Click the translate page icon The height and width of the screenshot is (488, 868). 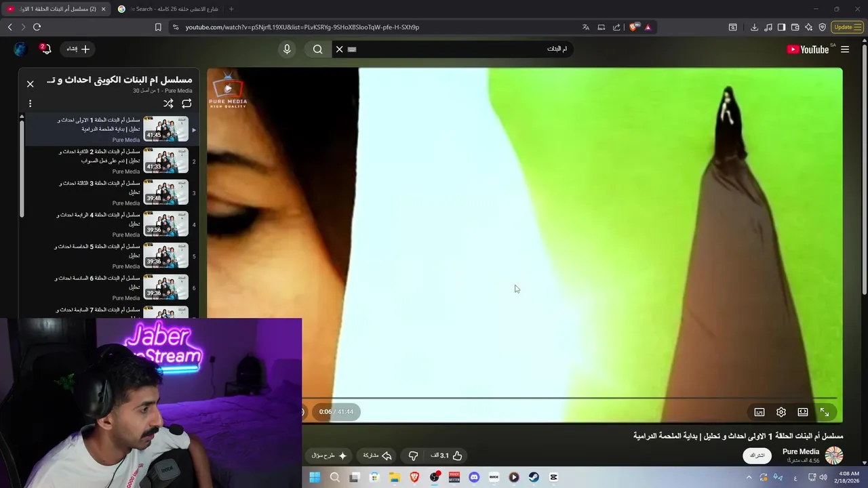[x=585, y=27]
